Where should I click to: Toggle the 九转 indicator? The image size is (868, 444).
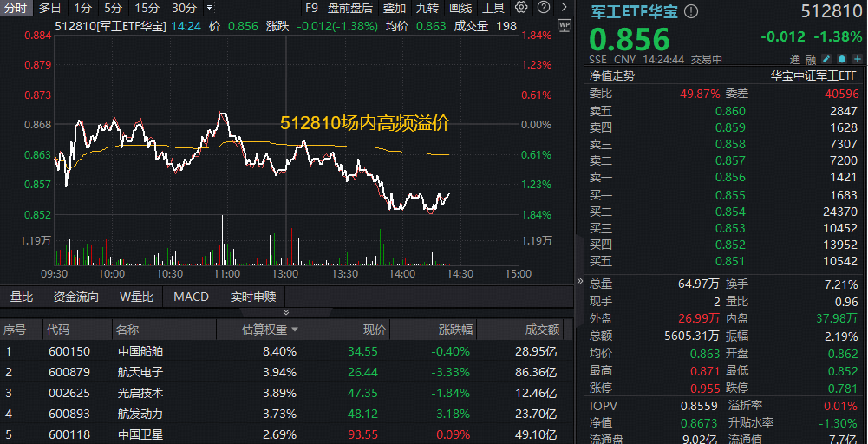point(427,8)
